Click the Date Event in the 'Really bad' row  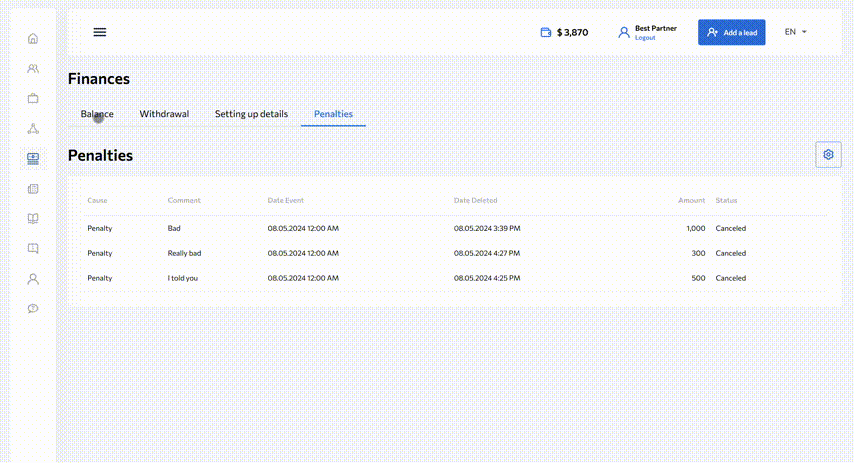coord(303,253)
